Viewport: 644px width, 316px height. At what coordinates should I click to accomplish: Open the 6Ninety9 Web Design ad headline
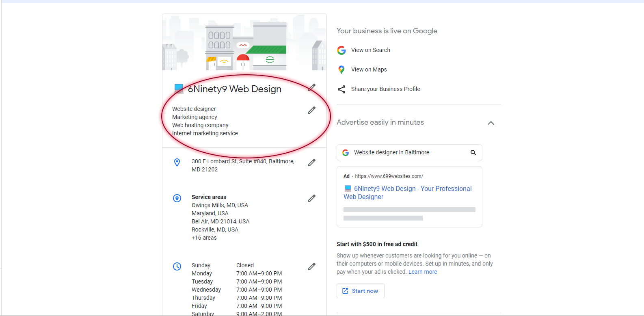pos(408,193)
